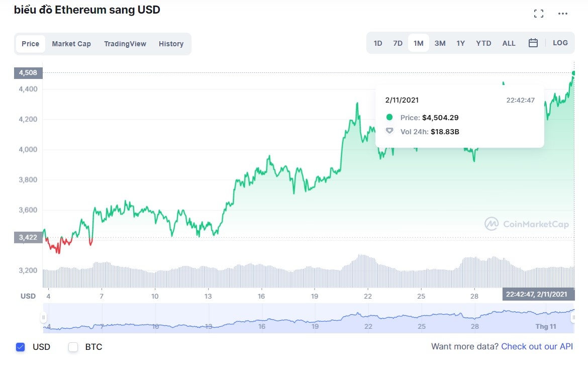This screenshot has width=588, height=371.
Task: Select the ALL time range
Action: 509,43
